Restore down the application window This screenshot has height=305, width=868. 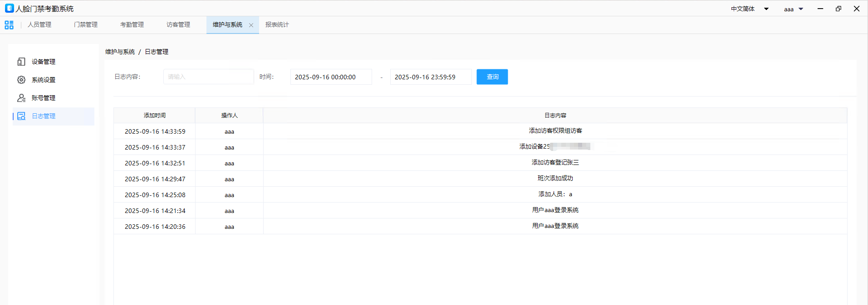click(838, 9)
